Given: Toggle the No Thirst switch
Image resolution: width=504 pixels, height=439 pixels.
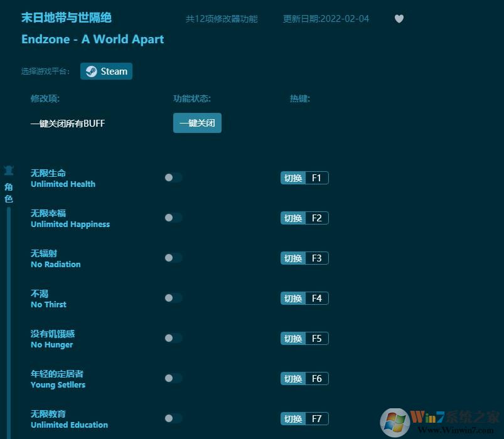Looking at the screenshot, I should click(x=173, y=298).
